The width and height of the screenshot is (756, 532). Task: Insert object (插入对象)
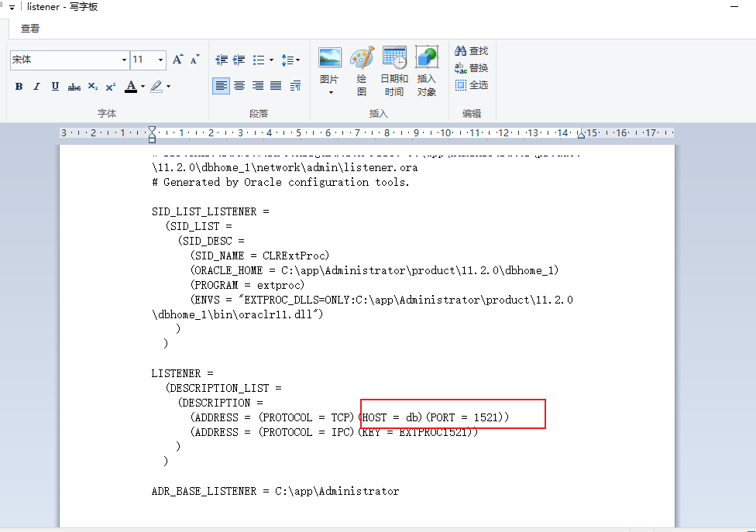427,70
